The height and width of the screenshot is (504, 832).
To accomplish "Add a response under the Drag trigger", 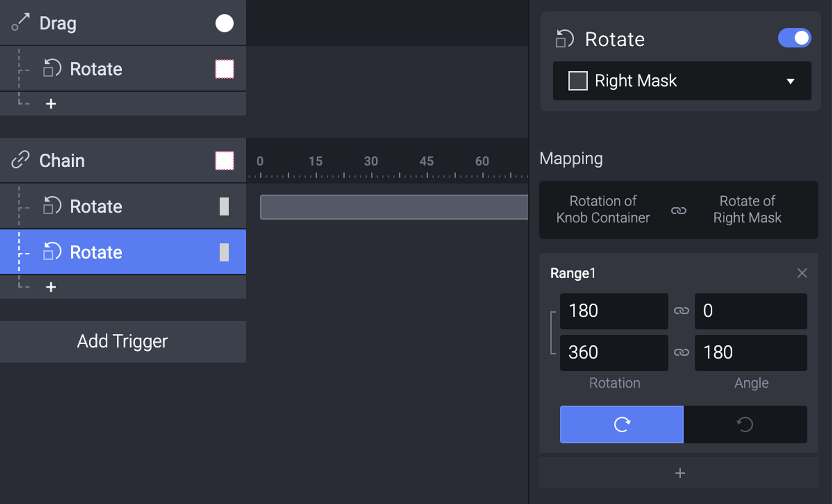I will 51,104.
